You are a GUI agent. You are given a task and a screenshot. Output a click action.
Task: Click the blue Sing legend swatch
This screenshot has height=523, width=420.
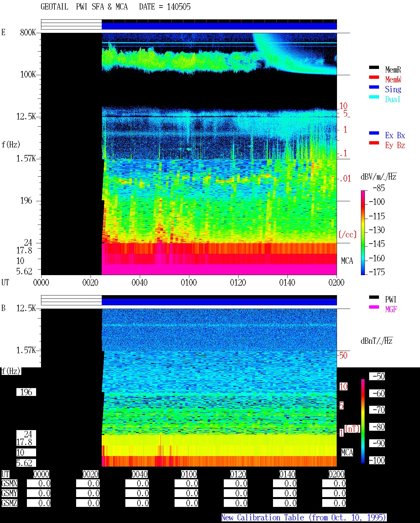coord(374,87)
